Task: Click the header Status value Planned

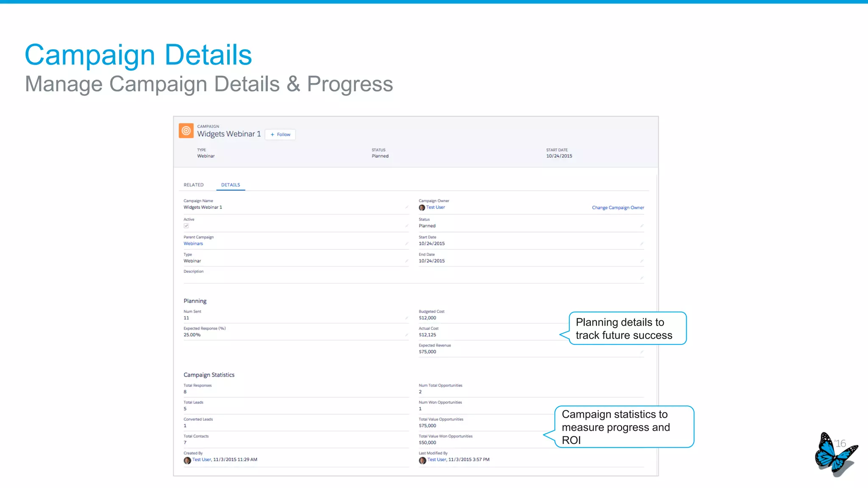Action: (380, 156)
